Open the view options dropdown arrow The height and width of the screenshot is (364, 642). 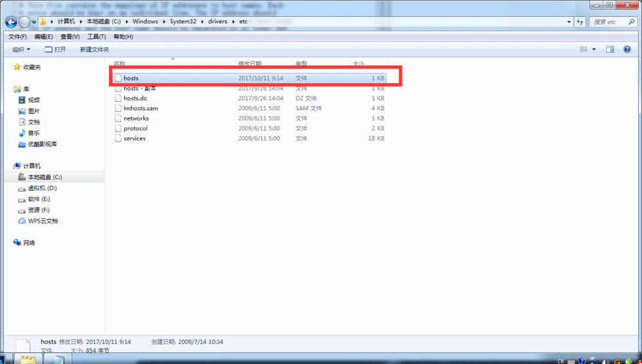coord(594,49)
